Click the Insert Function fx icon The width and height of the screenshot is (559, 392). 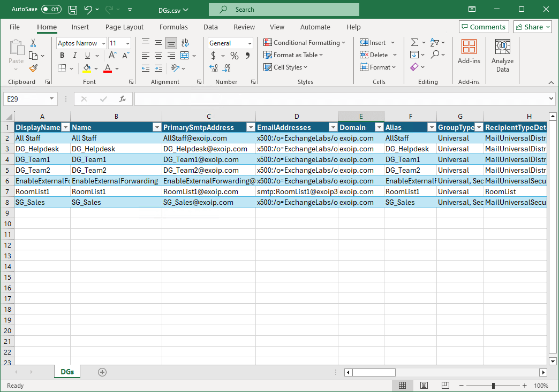[x=123, y=99]
